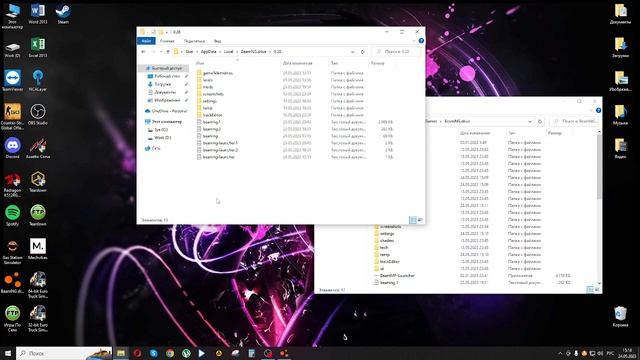Viewport: 640px width, 360px height.
Task: Switch front Explorer to large icons view
Action: (420, 220)
